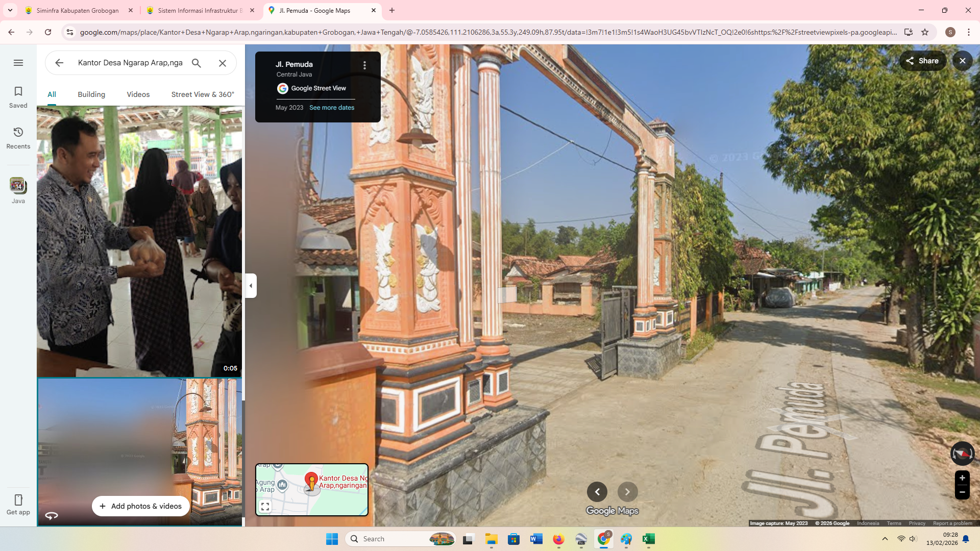The height and width of the screenshot is (551, 980).
Task: Reload the current page
Action: point(48,32)
